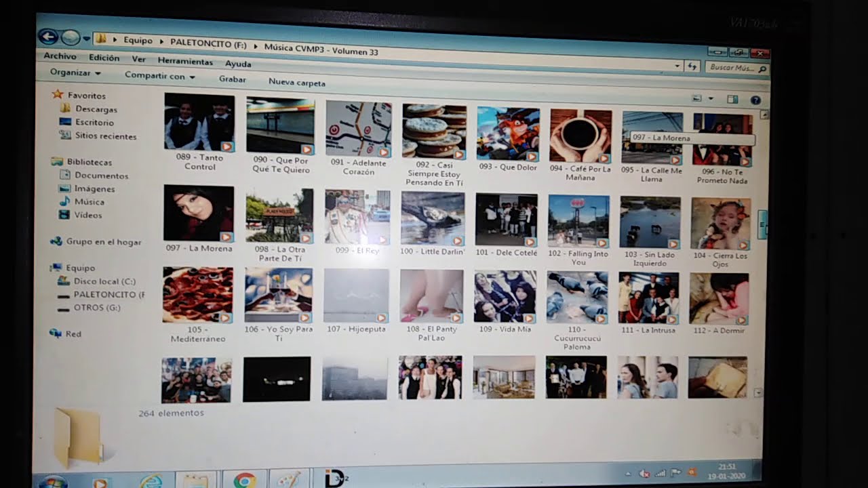The image size is (868, 488).
Task: Open the Documentos library
Action: coord(102,176)
